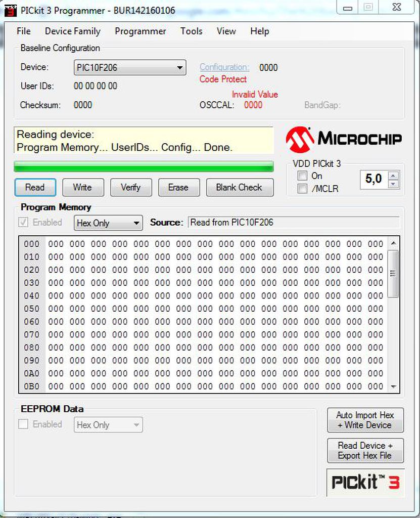Click the 'Reading device' status message box
The image size is (420, 518).
pos(144,141)
